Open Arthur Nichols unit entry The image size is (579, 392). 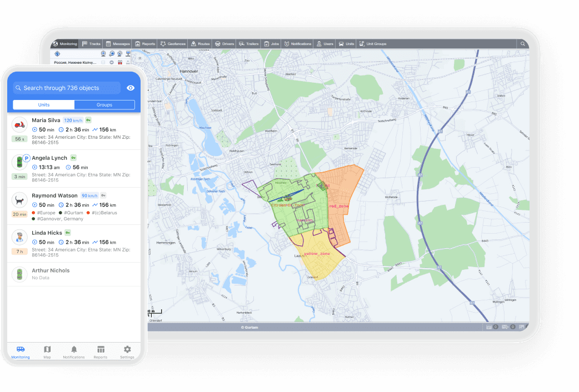pyautogui.click(x=51, y=270)
